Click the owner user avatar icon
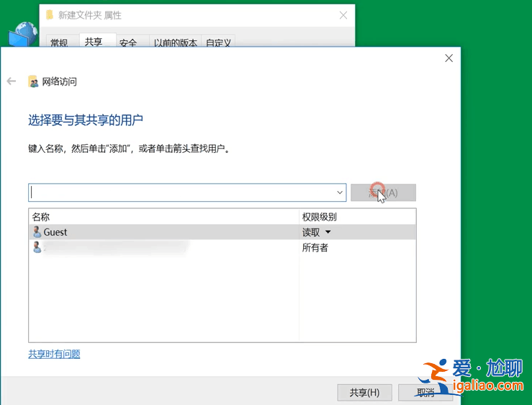This screenshot has height=405, width=532. tap(37, 247)
